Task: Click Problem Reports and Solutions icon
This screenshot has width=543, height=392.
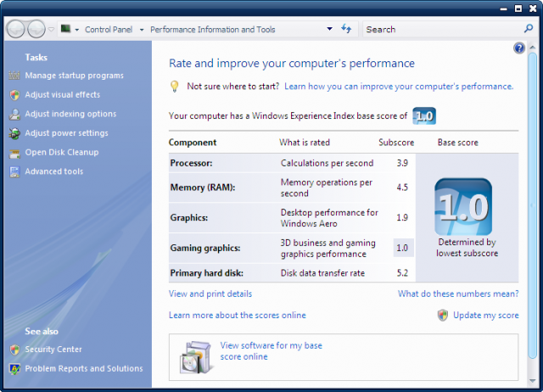Action: tap(14, 369)
